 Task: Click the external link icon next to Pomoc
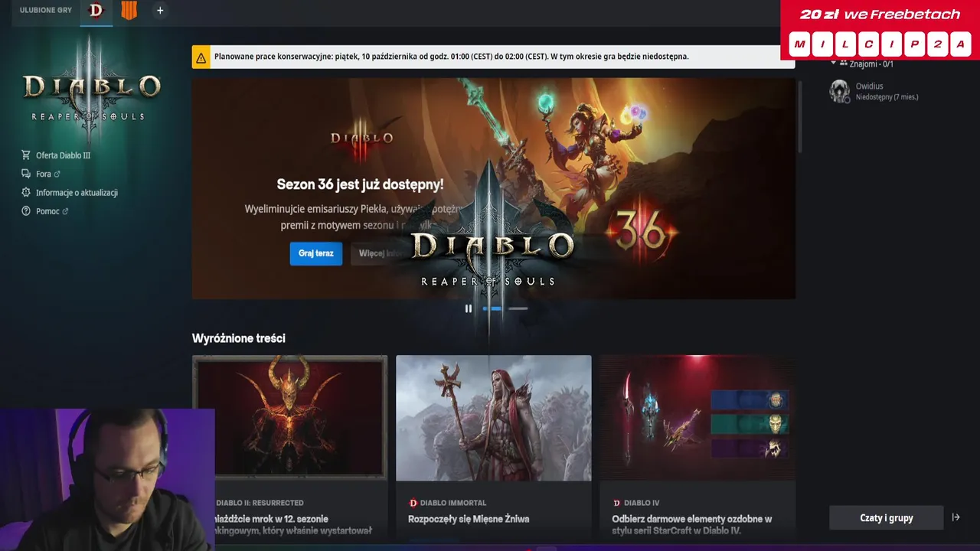click(65, 211)
